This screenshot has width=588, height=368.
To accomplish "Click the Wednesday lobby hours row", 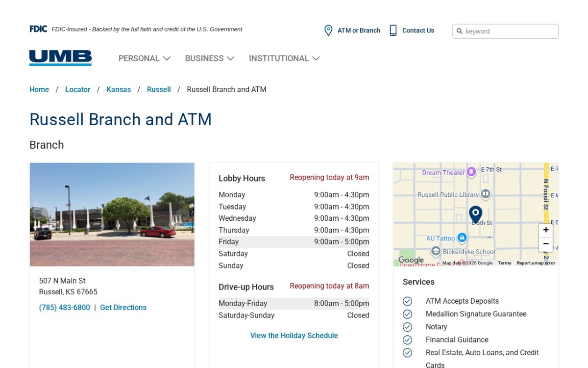I will 294,218.
